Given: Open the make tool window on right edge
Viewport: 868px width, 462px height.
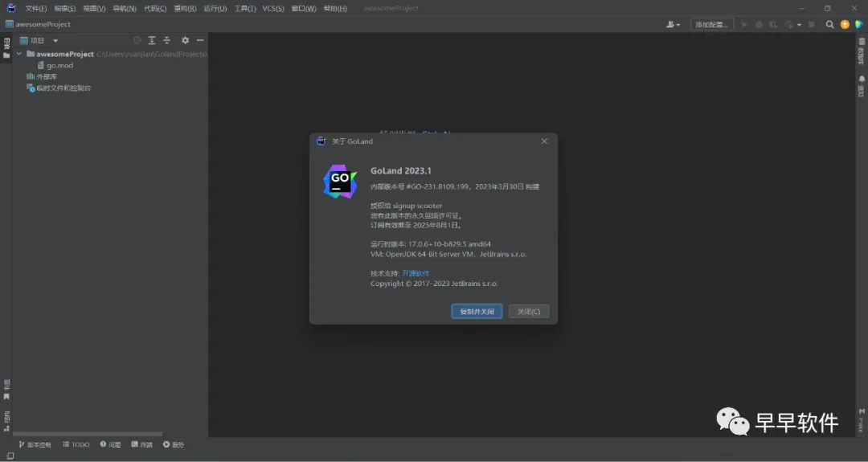Looking at the screenshot, I should pos(862,420).
